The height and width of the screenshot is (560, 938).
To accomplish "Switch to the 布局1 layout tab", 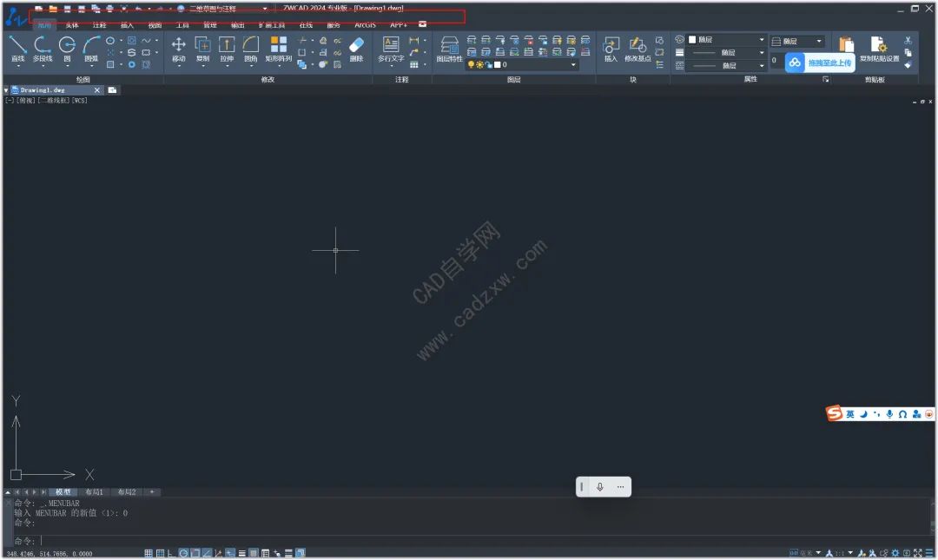I will point(94,492).
